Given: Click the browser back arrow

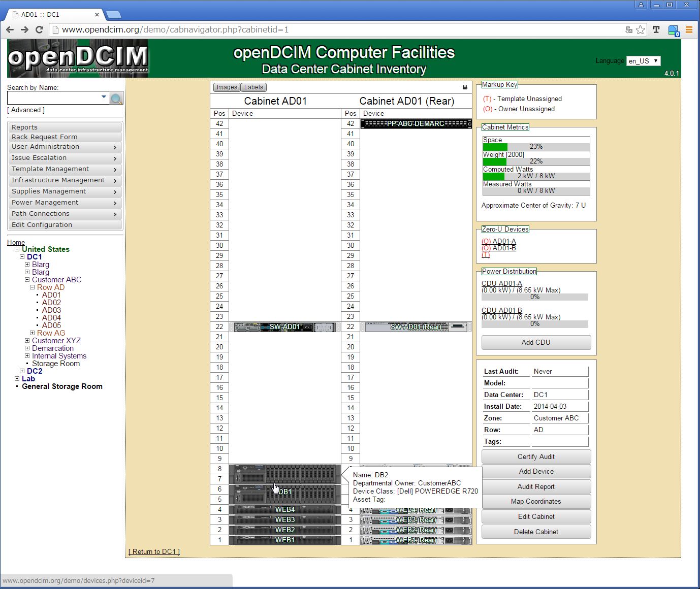Looking at the screenshot, I should 10,29.
